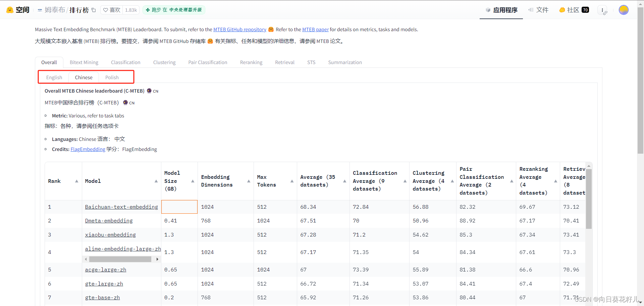
Task: Click the Overall MTEB Chinese leaderboard heading
Action: [x=95, y=91]
